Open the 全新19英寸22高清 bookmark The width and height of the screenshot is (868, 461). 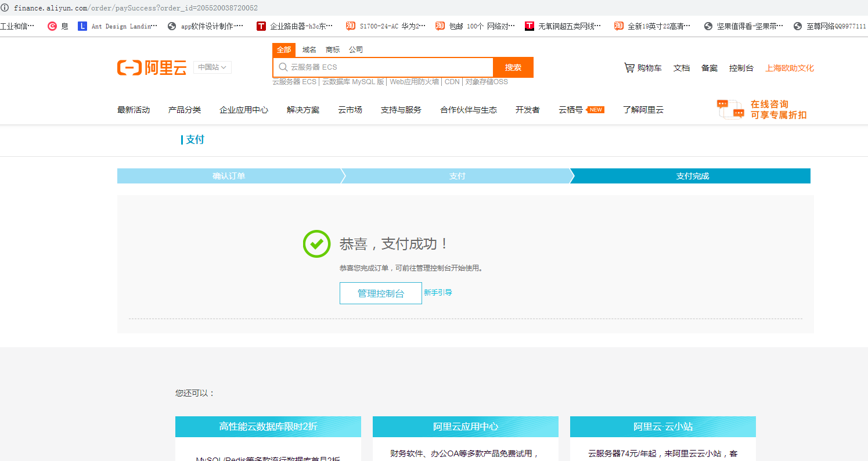653,26
